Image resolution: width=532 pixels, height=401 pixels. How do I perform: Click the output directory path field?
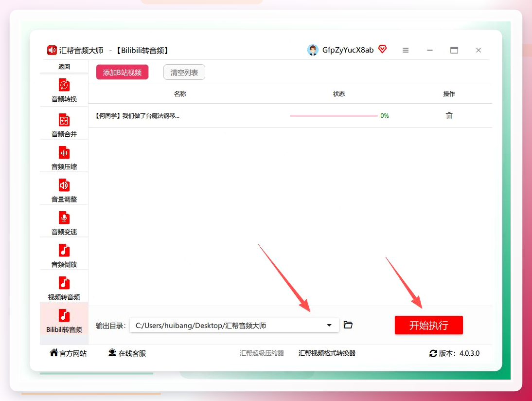coord(234,325)
